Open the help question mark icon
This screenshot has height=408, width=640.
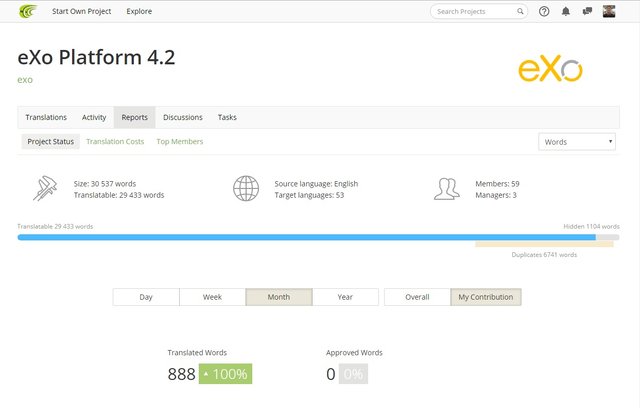pyautogui.click(x=544, y=11)
